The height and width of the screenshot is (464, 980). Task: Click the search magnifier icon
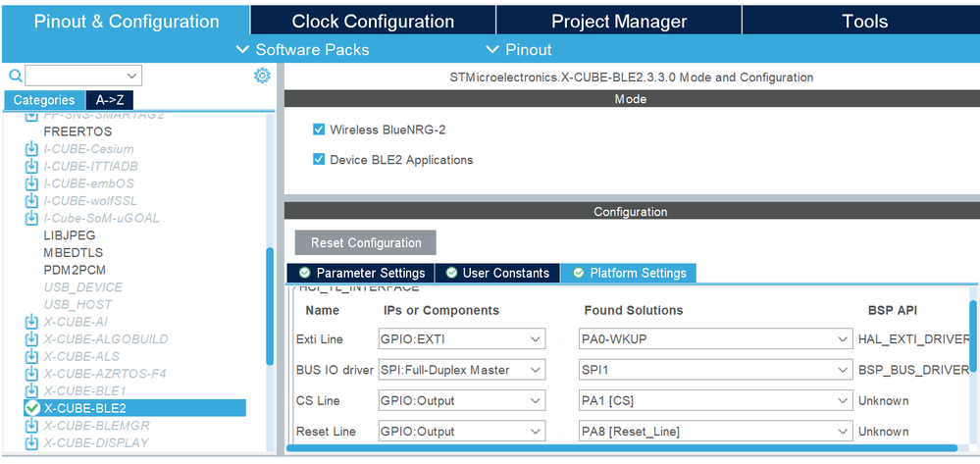(16, 77)
